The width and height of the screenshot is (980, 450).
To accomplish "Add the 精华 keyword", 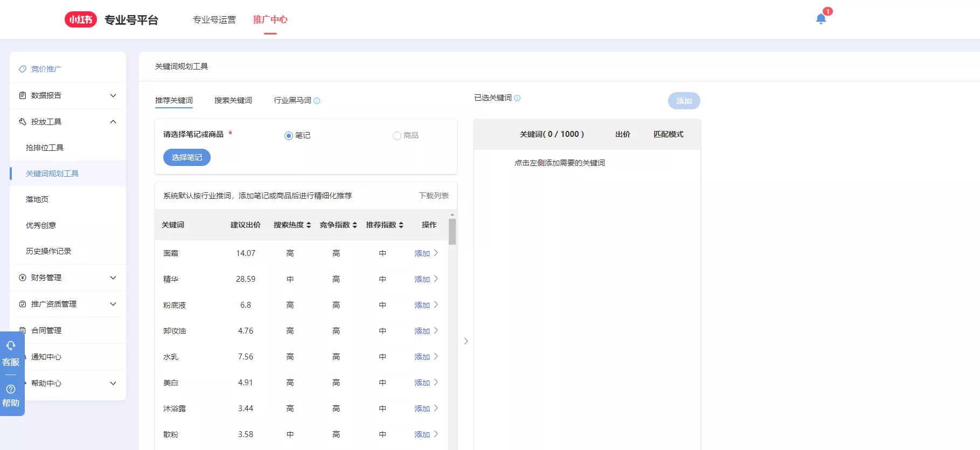I will 426,279.
